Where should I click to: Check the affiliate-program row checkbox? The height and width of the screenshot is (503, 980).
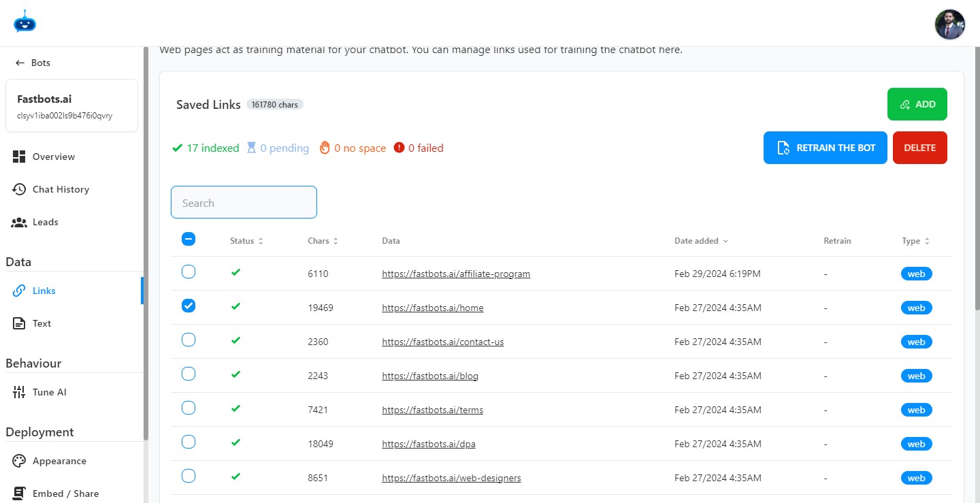click(x=189, y=272)
